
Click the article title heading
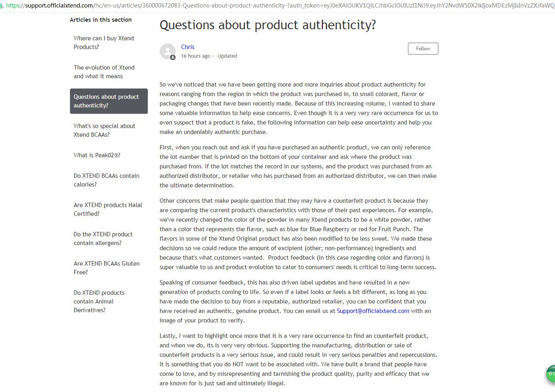click(x=268, y=25)
